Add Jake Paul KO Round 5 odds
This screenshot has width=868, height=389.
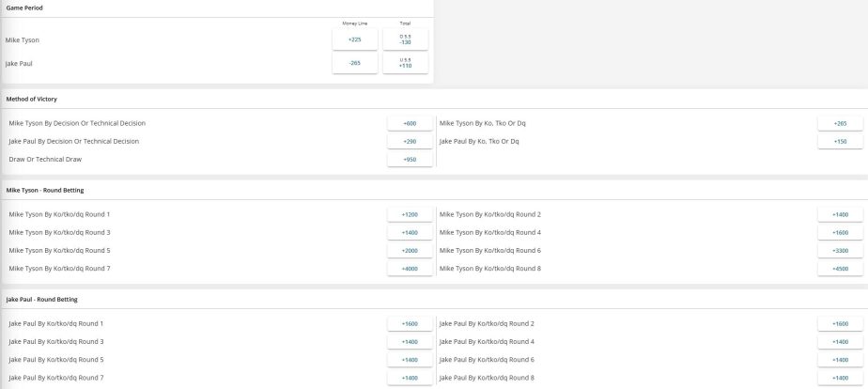click(410, 360)
